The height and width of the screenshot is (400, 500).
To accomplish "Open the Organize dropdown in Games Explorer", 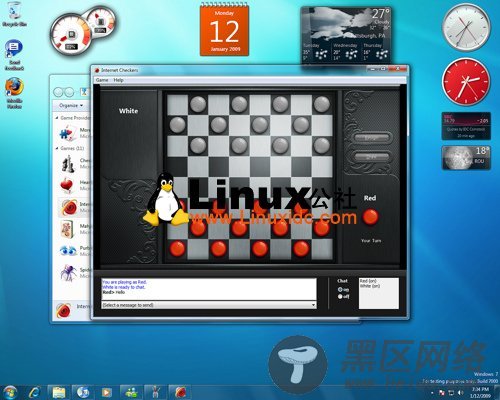I will 71,106.
